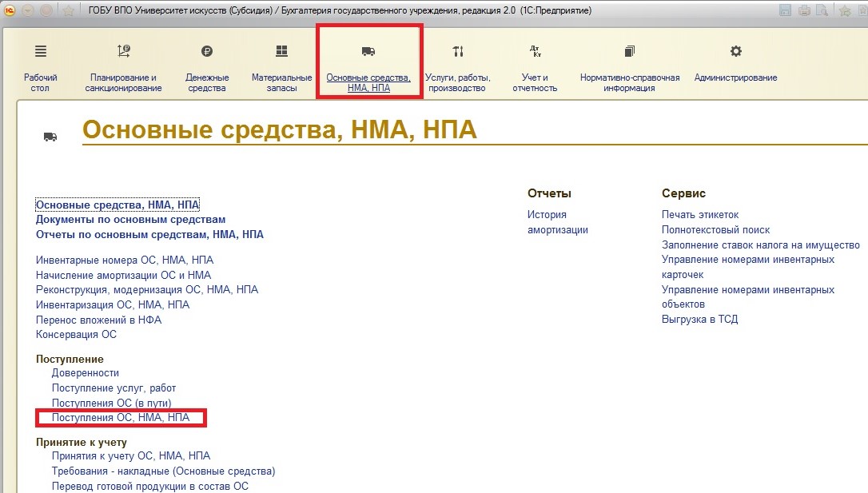Open the Администрирование gear section
Screen dimensions: 868x493
735,64
